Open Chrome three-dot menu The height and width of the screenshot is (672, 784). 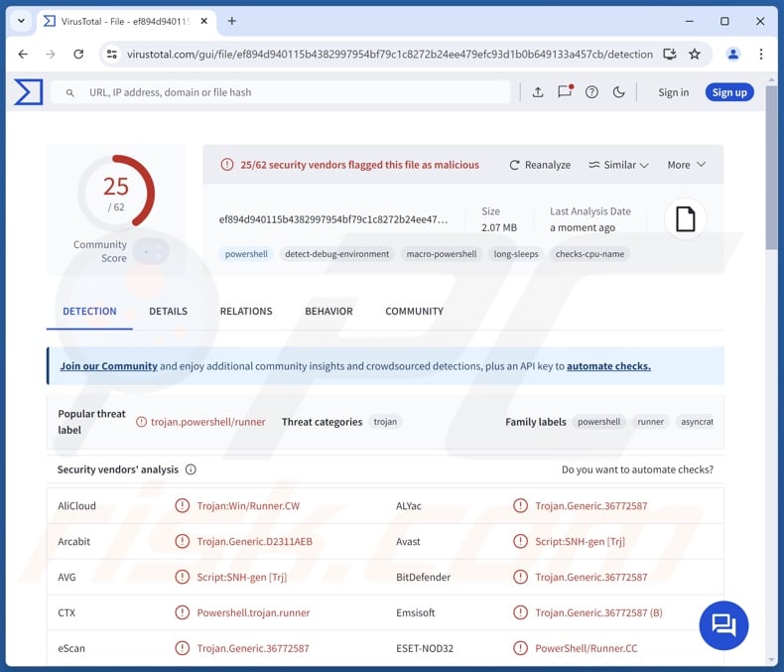point(761,54)
